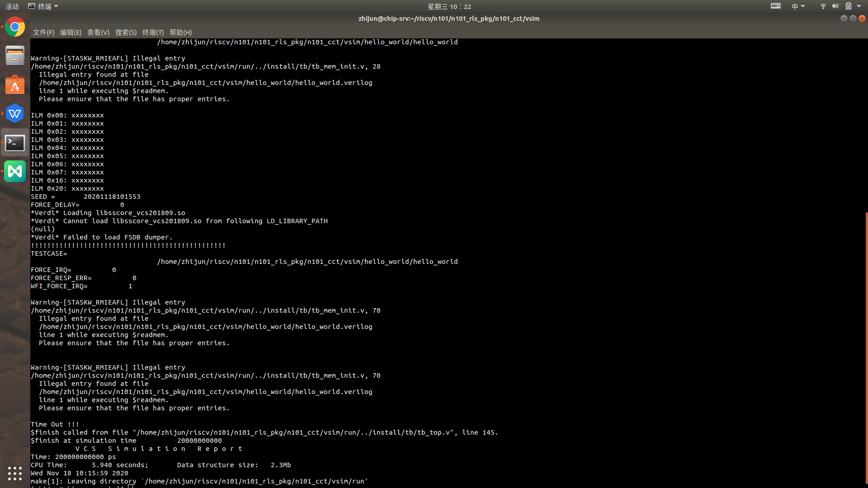Click 'ILM 0x00: xxxxxxxx' line
Viewport: 868px width, 488px height.
(x=67, y=115)
